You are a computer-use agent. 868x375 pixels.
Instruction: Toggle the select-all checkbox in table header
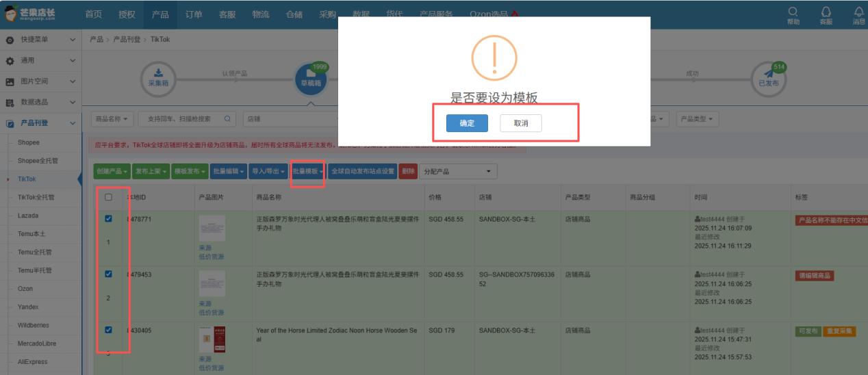(x=108, y=197)
